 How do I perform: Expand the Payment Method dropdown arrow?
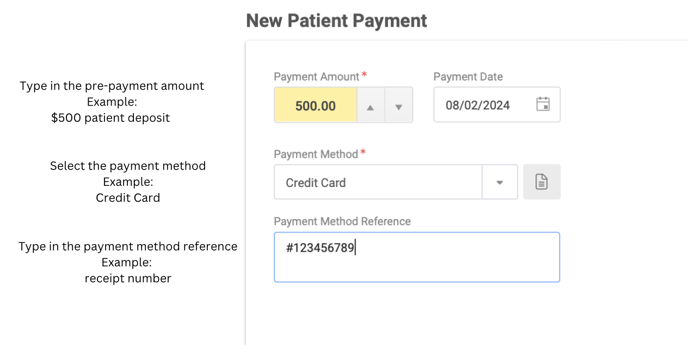(499, 182)
